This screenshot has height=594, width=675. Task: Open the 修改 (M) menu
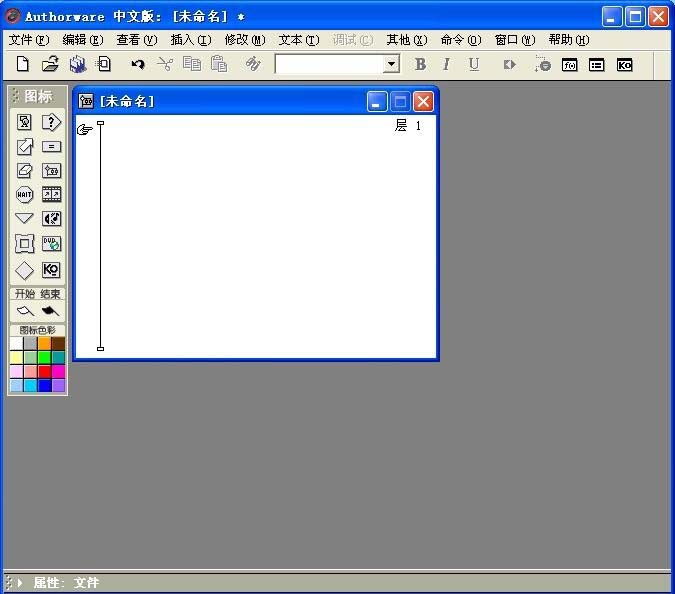245,40
